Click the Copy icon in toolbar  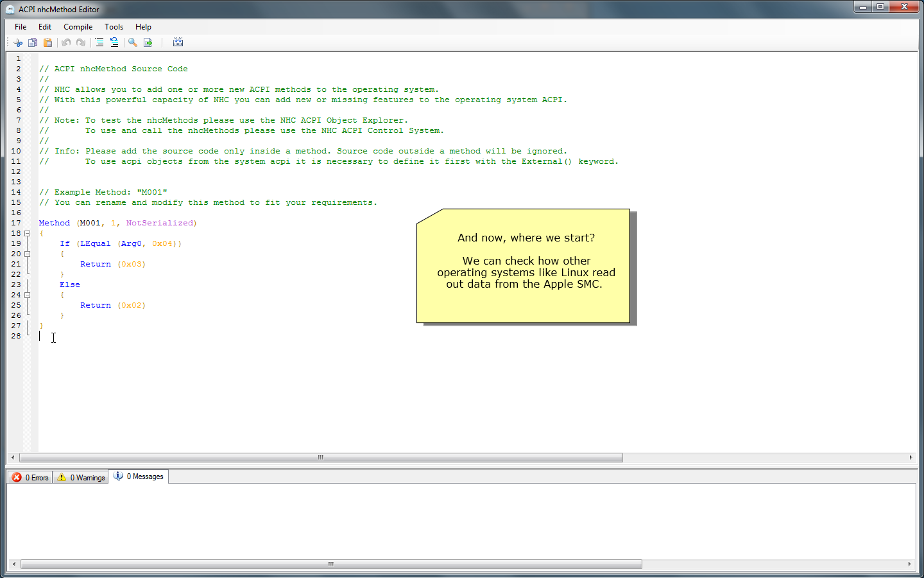pyautogui.click(x=33, y=42)
